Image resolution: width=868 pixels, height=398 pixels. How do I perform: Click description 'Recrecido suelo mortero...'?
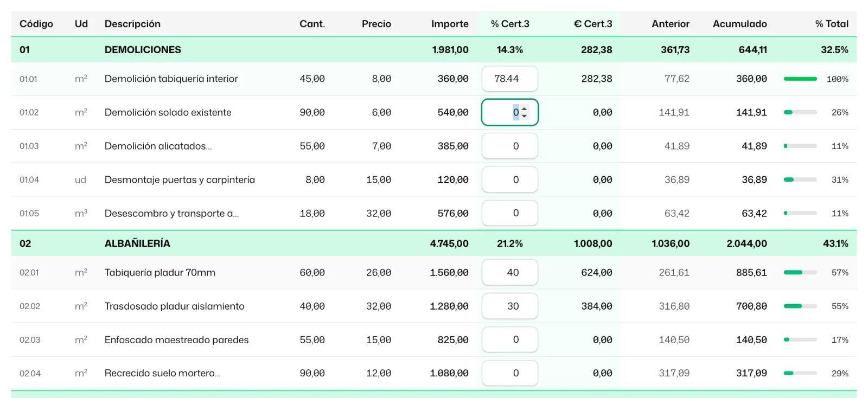162,373
